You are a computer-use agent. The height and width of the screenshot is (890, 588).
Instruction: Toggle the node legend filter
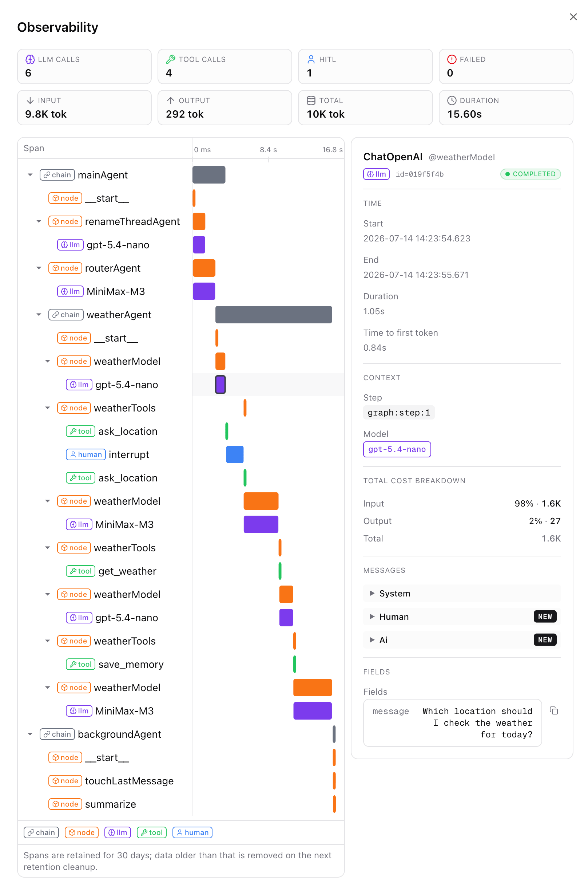click(x=82, y=832)
